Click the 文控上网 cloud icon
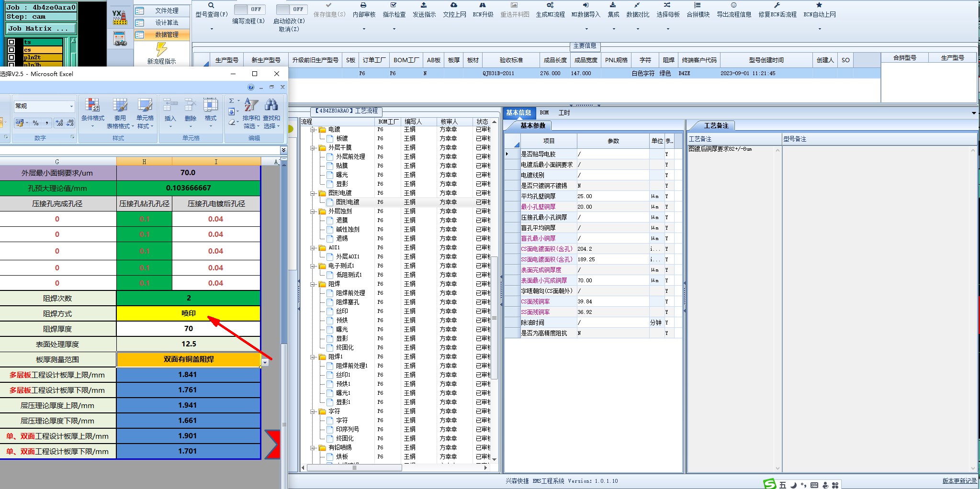This screenshot has width=980, height=489. pyautogui.click(x=454, y=5)
